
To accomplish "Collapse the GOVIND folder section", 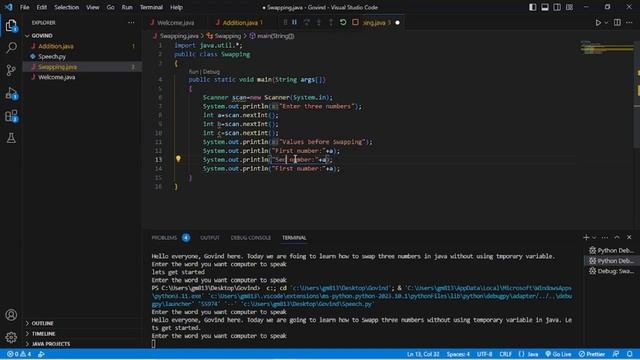I will 42,36.
